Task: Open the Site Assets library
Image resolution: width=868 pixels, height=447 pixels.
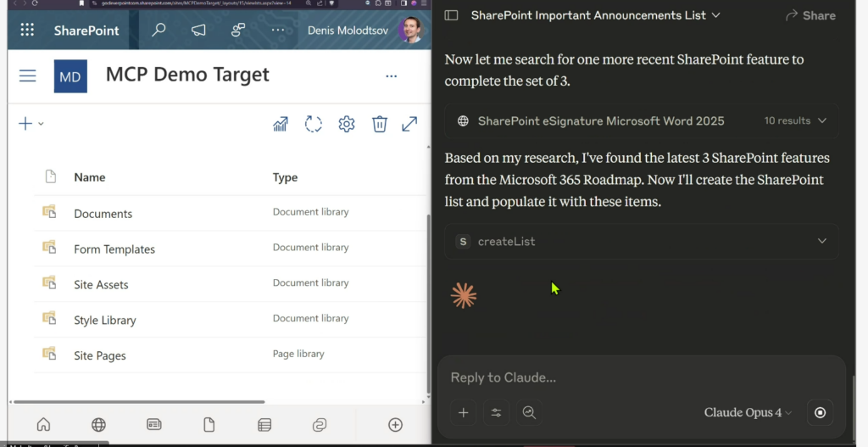Action: point(102,285)
